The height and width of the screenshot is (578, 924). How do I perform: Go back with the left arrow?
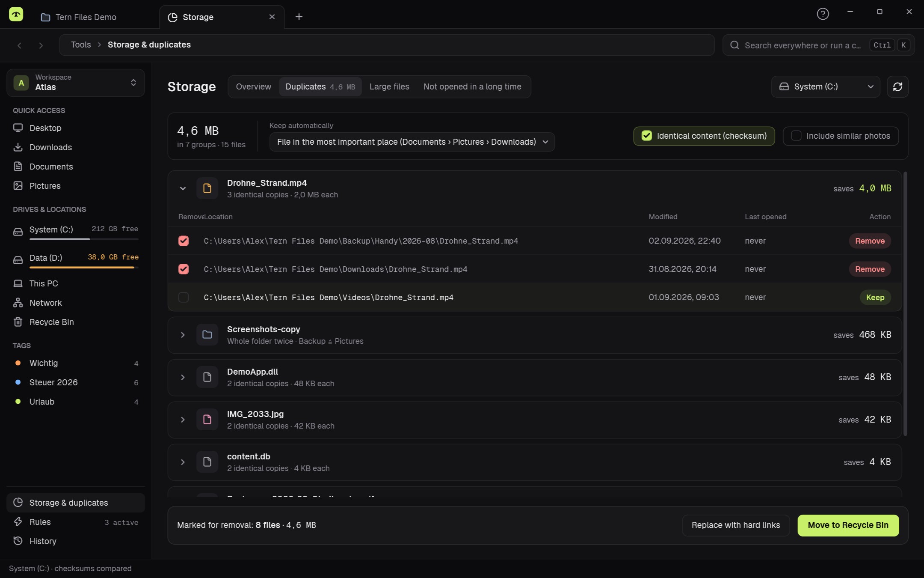19,45
